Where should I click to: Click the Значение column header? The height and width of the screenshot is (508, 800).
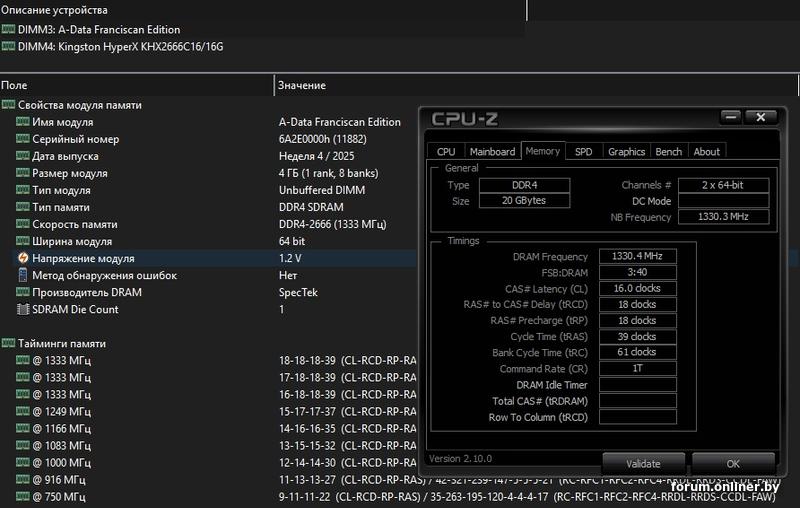536,85
